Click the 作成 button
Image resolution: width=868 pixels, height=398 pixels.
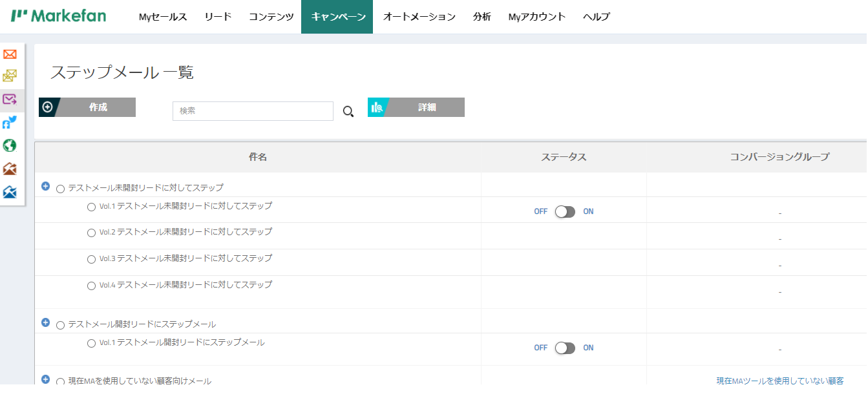87,107
